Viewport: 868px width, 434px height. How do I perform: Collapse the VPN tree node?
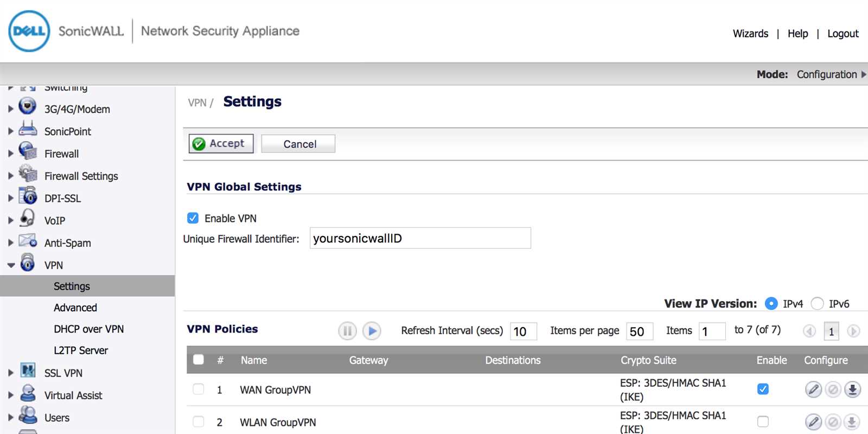11,265
